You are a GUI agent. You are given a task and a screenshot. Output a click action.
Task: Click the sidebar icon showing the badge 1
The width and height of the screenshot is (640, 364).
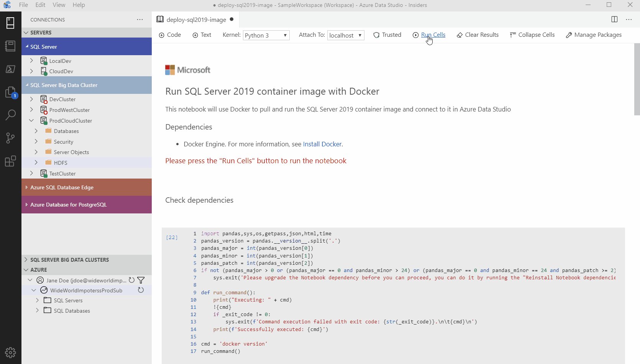click(10, 92)
